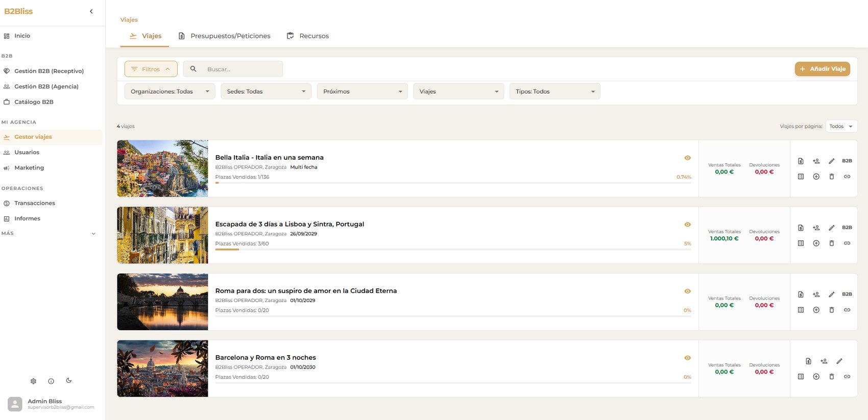Switch to the Viajes tab
The height and width of the screenshot is (420, 868).
145,36
